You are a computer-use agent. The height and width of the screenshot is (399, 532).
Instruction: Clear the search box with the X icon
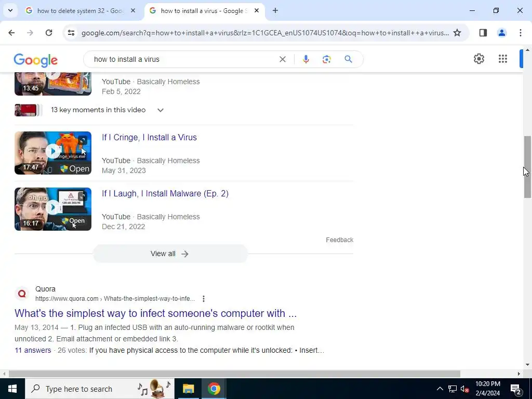pos(282,59)
